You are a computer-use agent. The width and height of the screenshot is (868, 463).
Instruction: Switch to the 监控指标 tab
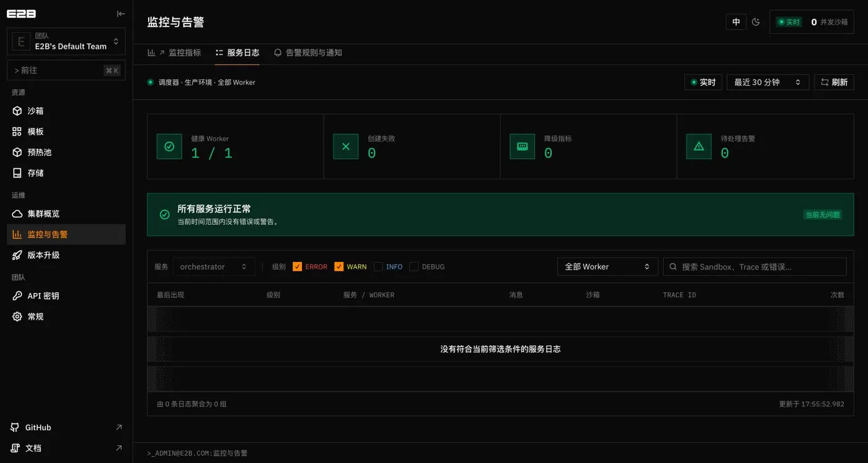pos(174,53)
